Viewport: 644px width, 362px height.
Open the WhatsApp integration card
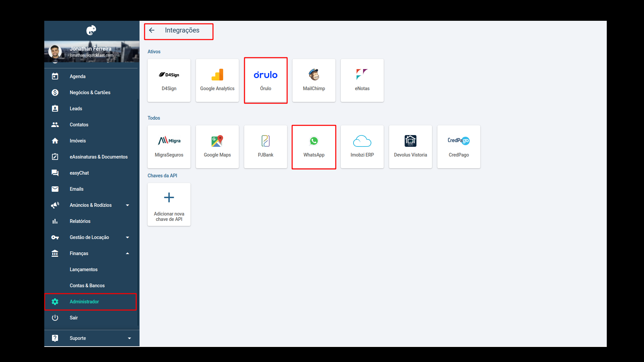coord(314,147)
